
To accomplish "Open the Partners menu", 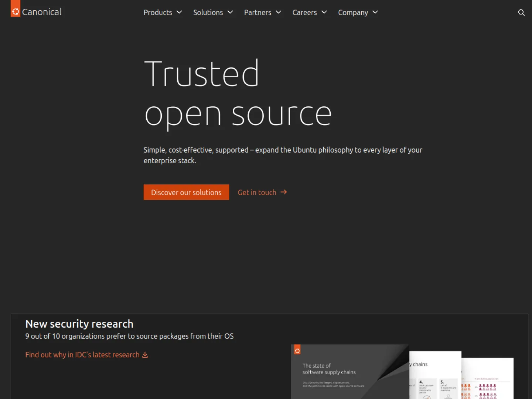I will coord(263,13).
